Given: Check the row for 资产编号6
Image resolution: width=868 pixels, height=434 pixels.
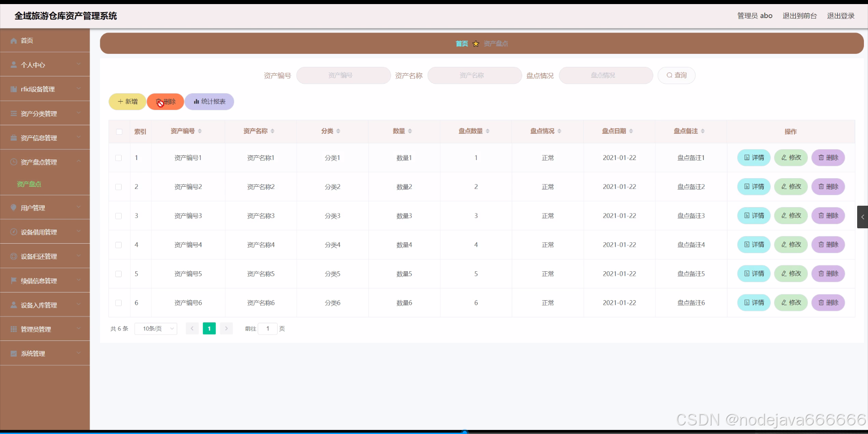Looking at the screenshot, I should click(118, 303).
